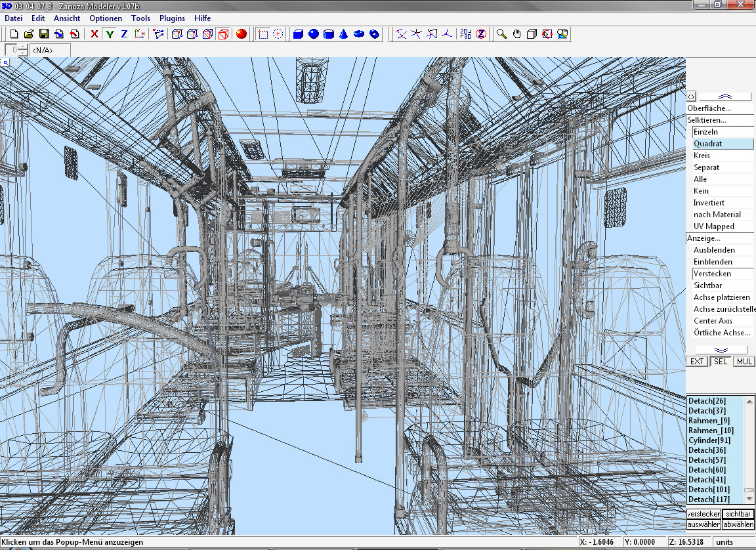Screen dimensions: 756x550
Task: Click the Invertiert selection option
Action: point(723,202)
